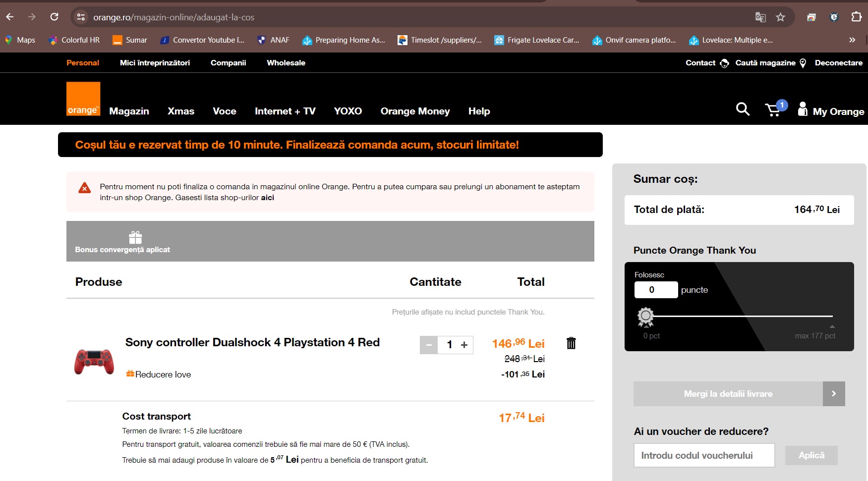Open the shopping cart icon

[773, 109]
